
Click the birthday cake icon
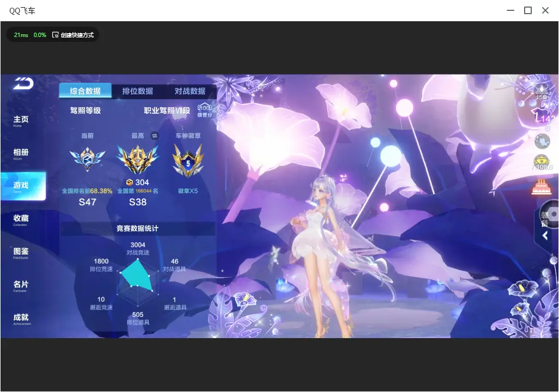point(541,187)
